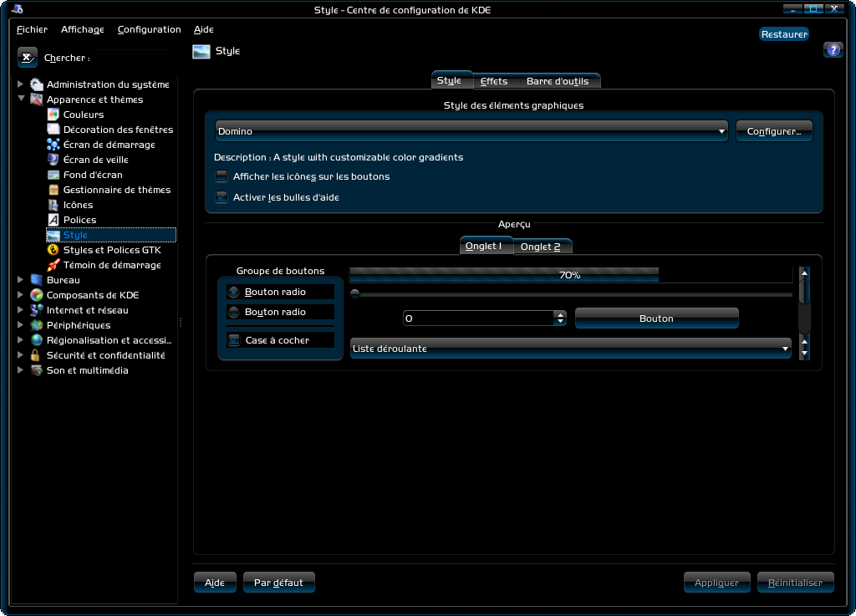This screenshot has height=616, width=856.
Task: Click the preview Bouton button
Action: (x=657, y=318)
